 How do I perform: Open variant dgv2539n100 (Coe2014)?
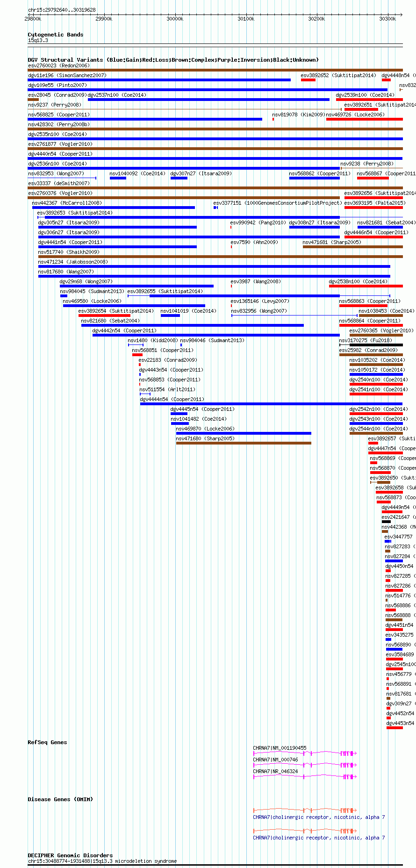[x=365, y=95]
